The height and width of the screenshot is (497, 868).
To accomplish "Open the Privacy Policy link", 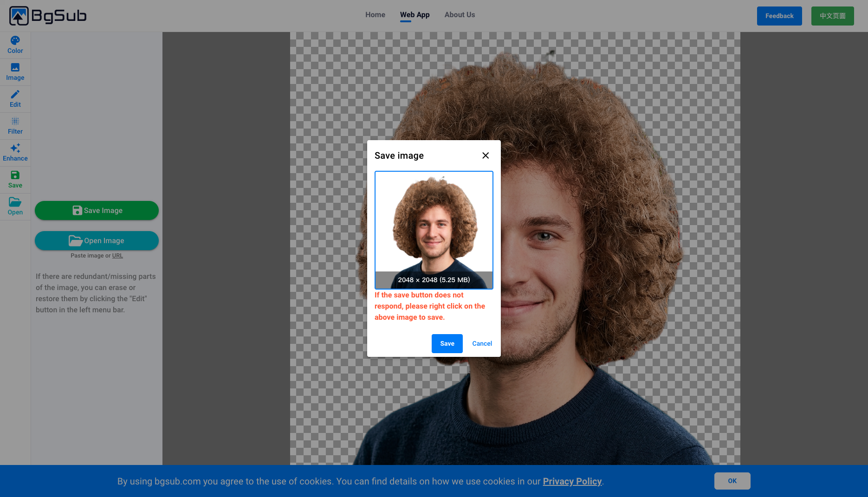I will click(x=572, y=481).
